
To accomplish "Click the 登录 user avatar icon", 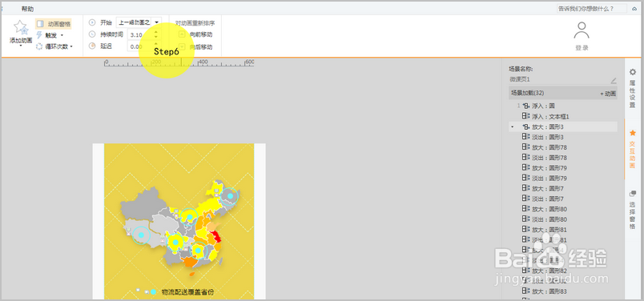I will click(582, 30).
